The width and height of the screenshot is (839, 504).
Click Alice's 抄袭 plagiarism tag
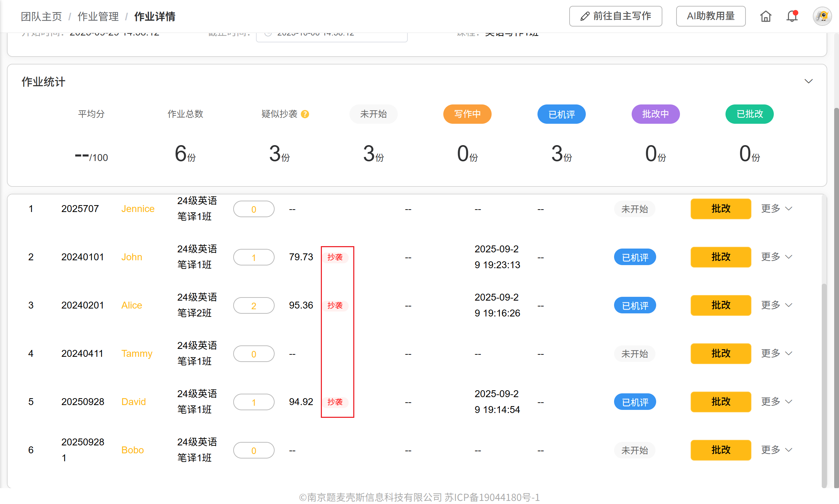tap(335, 305)
